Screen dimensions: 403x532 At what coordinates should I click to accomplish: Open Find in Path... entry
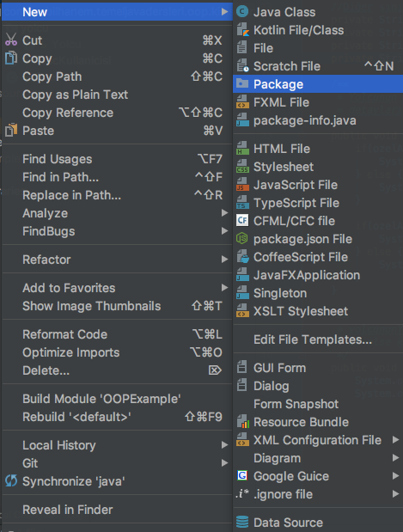117,177
